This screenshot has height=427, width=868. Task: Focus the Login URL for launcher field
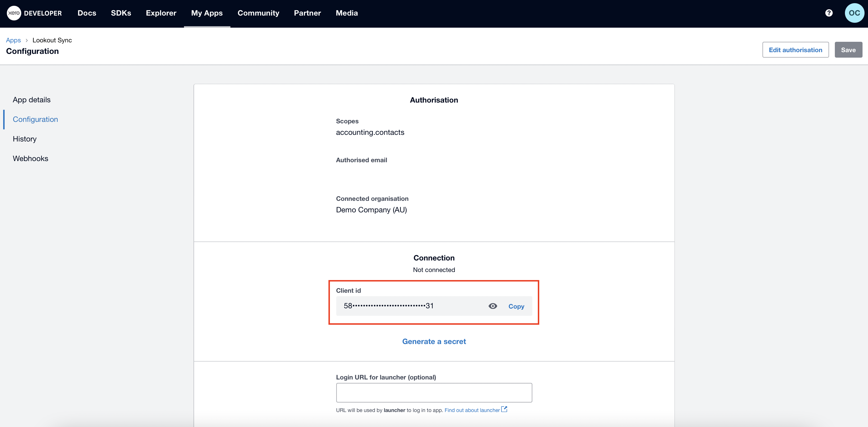(x=434, y=392)
